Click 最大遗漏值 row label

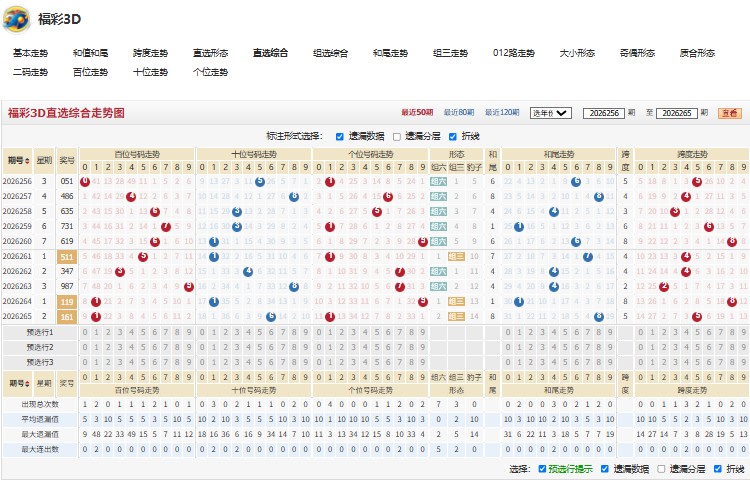pyautogui.click(x=40, y=435)
